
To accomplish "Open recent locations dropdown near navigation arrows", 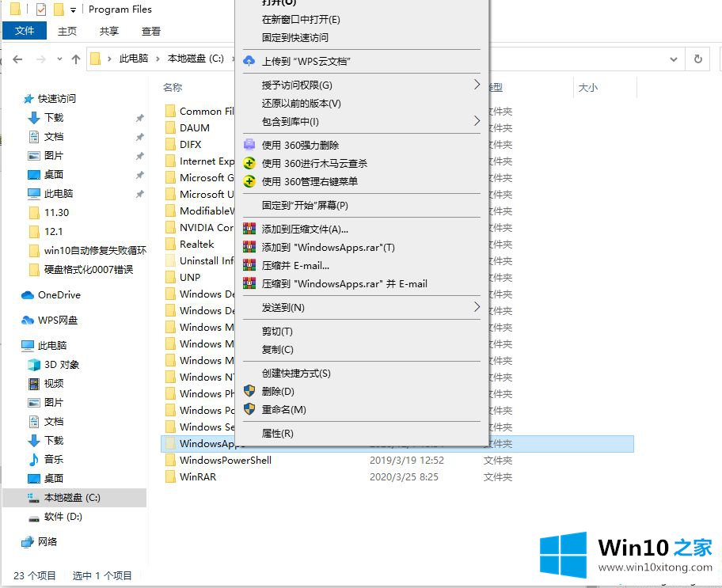I will pyautogui.click(x=59, y=59).
